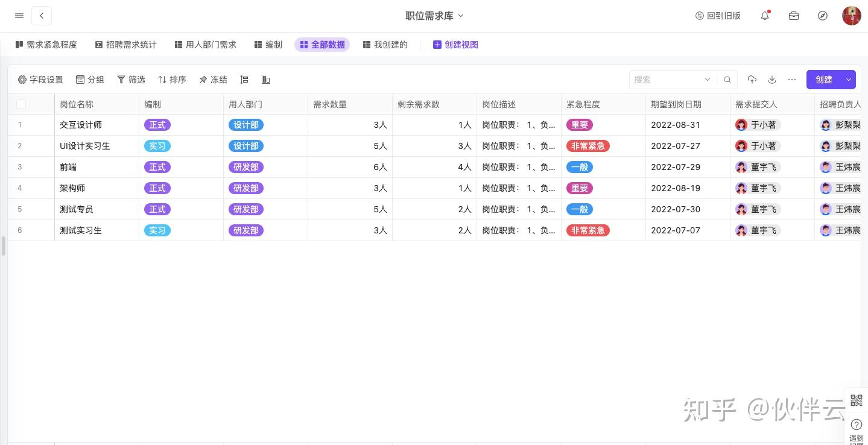868x445 pixels.
Task: Click the 回到旧版 button
Action: click(718, 16)
